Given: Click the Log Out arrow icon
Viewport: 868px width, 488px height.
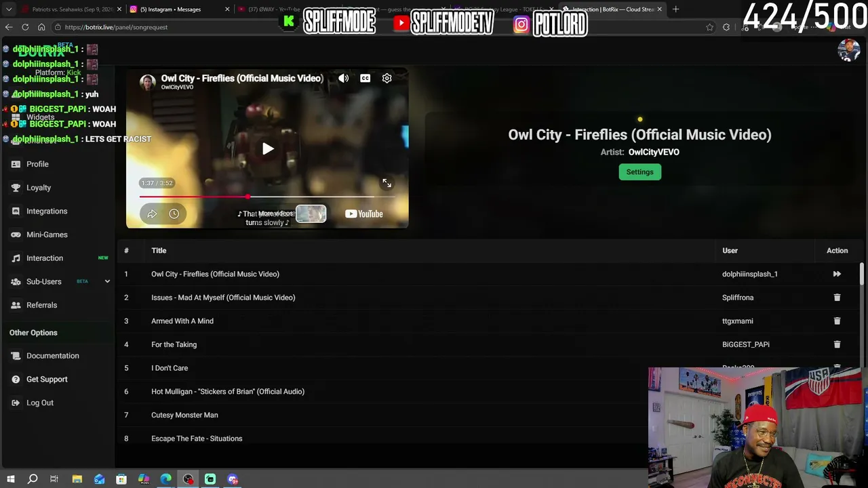Looking at the screenshot, I should coord(16,403).
